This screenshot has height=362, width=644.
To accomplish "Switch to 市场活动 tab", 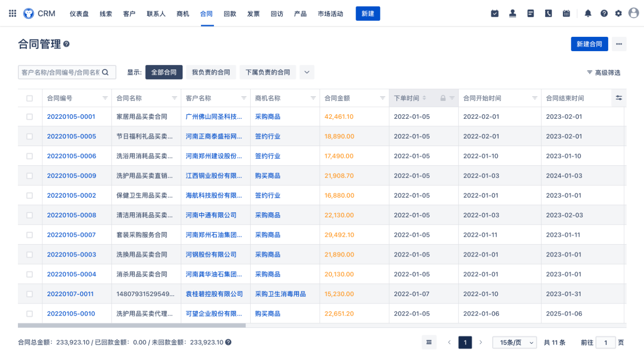I will 330,13.
